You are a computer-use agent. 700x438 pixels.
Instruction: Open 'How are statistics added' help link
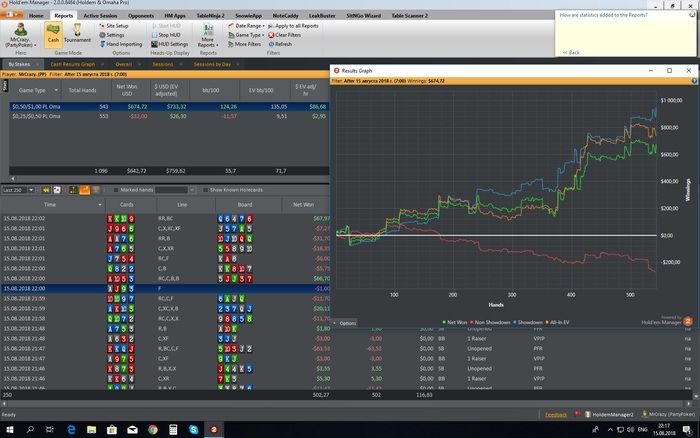pos(603,15)
